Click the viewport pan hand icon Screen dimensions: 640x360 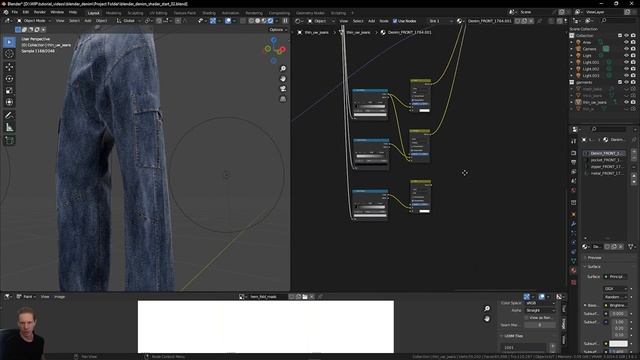(x=283, y=79)
